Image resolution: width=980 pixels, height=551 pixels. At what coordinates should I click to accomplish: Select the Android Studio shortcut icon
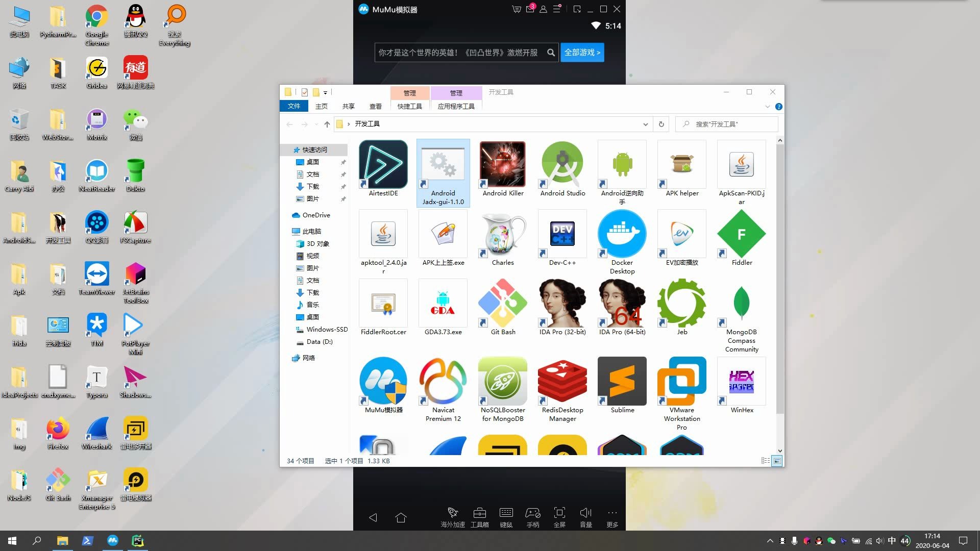pos(562,165)
